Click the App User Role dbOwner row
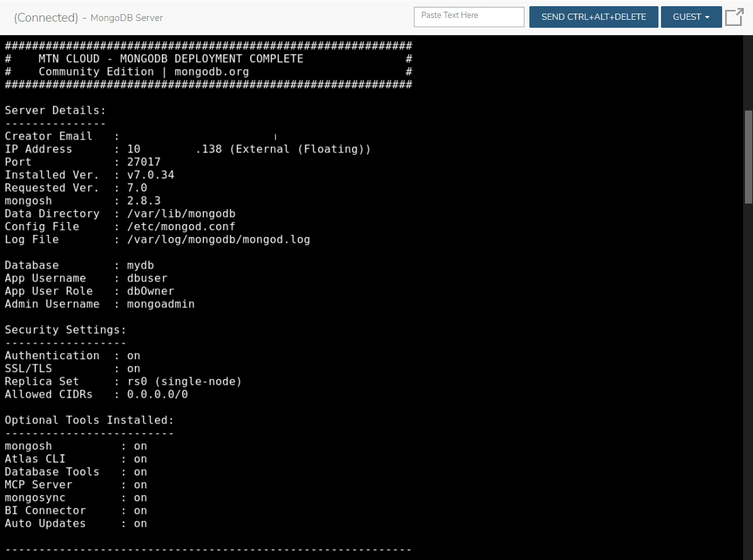Screen dimensions: 753x560 (90, 292)
